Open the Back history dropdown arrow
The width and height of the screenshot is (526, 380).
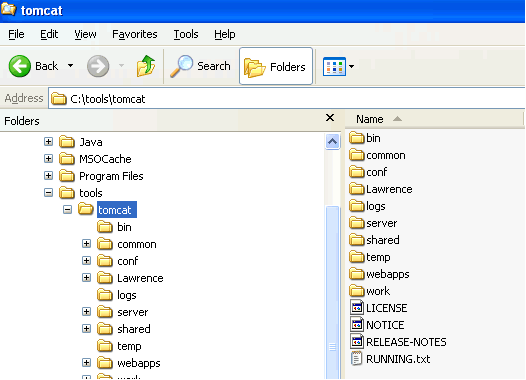[x=70, y=66]
